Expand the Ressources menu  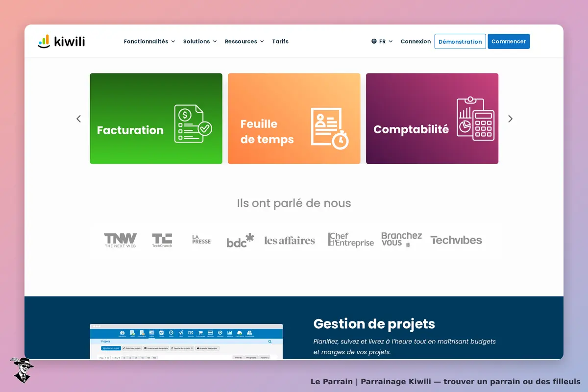coord(245,42)
